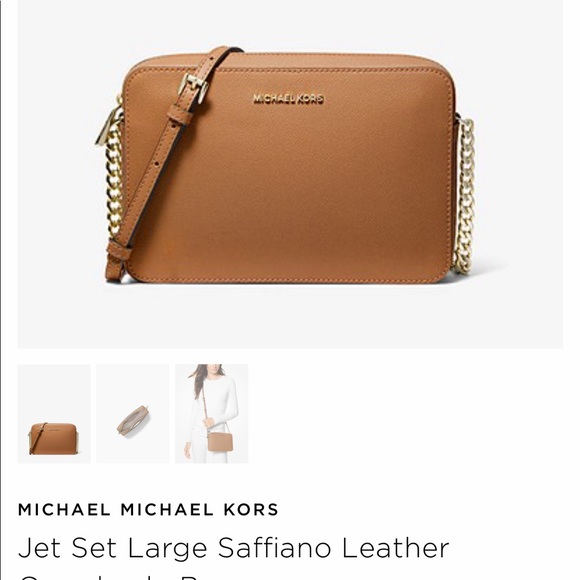Click the gold strap buckle on the bag
580x580 pixels.
[x=193, y=87]
